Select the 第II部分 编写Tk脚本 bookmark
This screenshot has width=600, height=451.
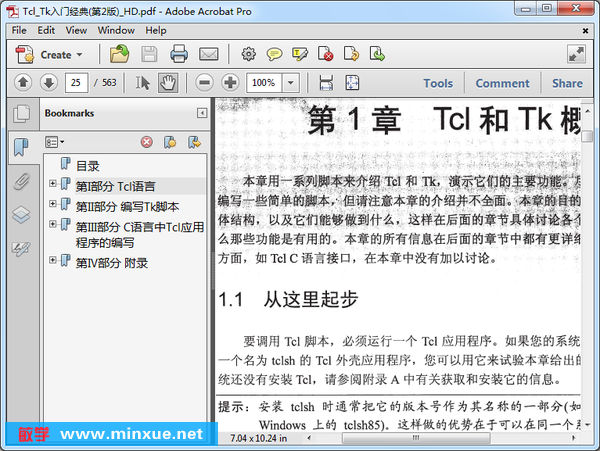[127, 207]
